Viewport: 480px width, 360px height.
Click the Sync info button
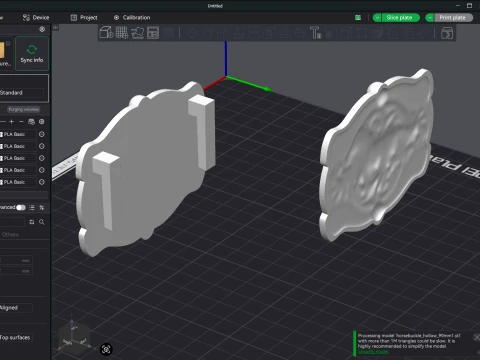(32, 54)
